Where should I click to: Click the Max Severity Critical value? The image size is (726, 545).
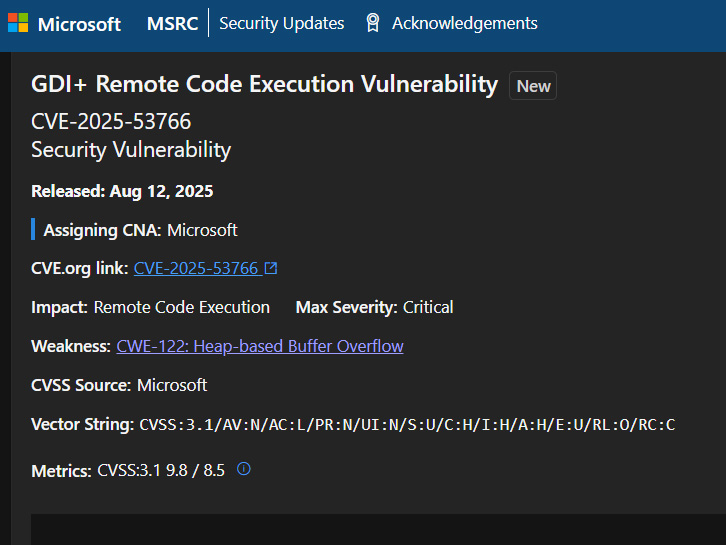tap(428, 307)
